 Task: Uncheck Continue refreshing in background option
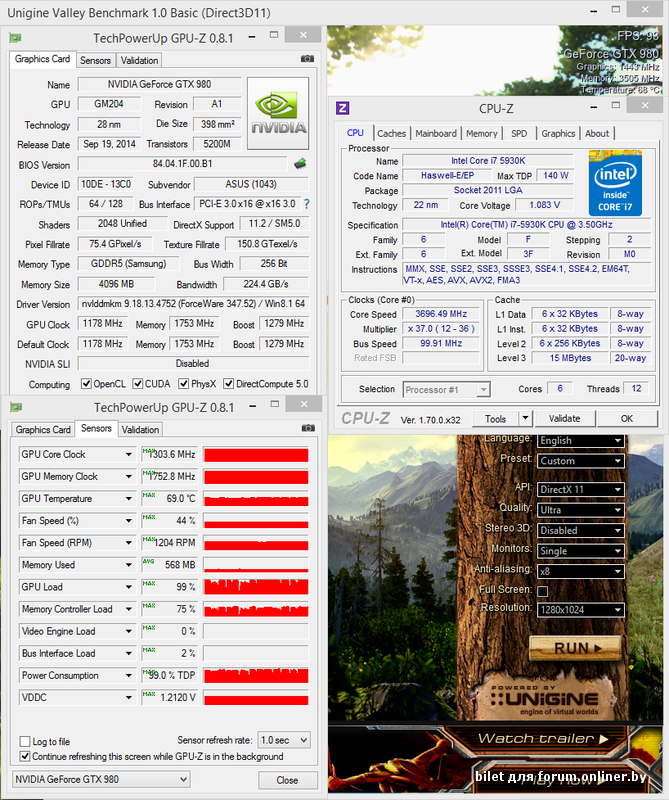point(24,756)
